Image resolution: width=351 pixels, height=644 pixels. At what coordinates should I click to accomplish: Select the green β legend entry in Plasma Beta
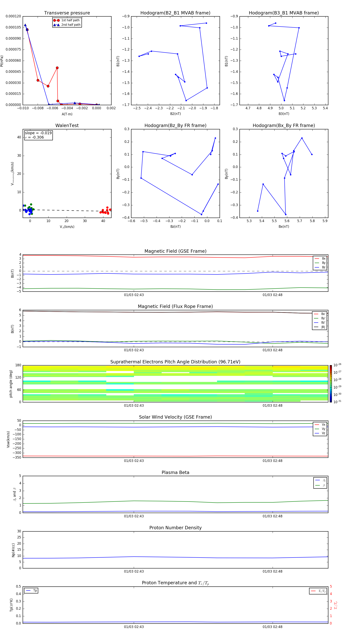(320, 485)
